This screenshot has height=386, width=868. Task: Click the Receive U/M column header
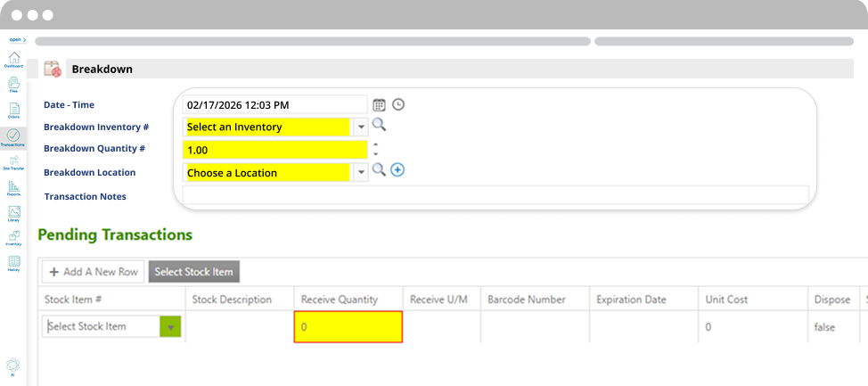click(x=439, y=300)
